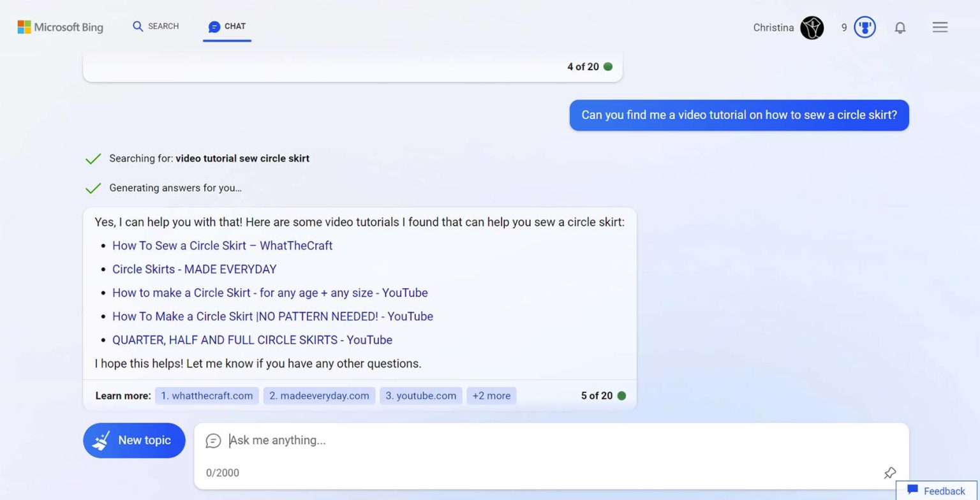The width and height of the screenshot is (980, 500).
Task: Pin the chat using the pushpin icon
Action: coord(890,473)
